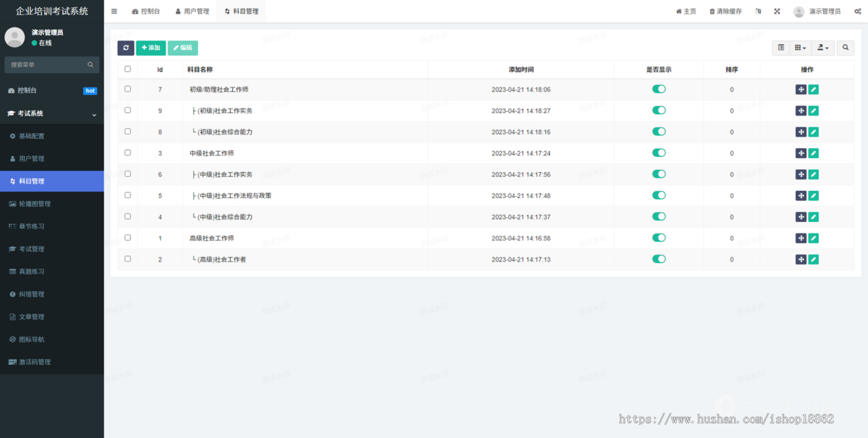Image resolution: width=868 pixels, height=438 pixels.
Task: Click edit pencil icon for 中级社会工作师 row
Action: coord(814,153)
